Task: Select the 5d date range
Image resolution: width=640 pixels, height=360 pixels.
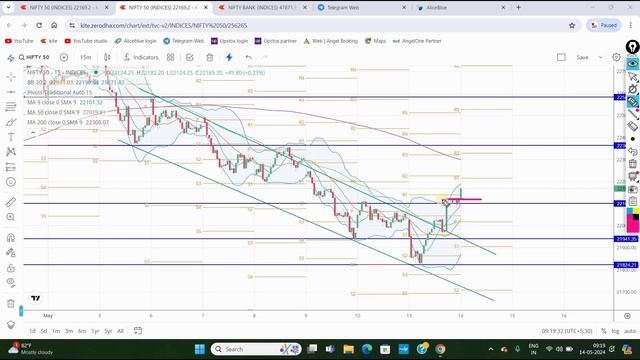Action: [44, 331]
